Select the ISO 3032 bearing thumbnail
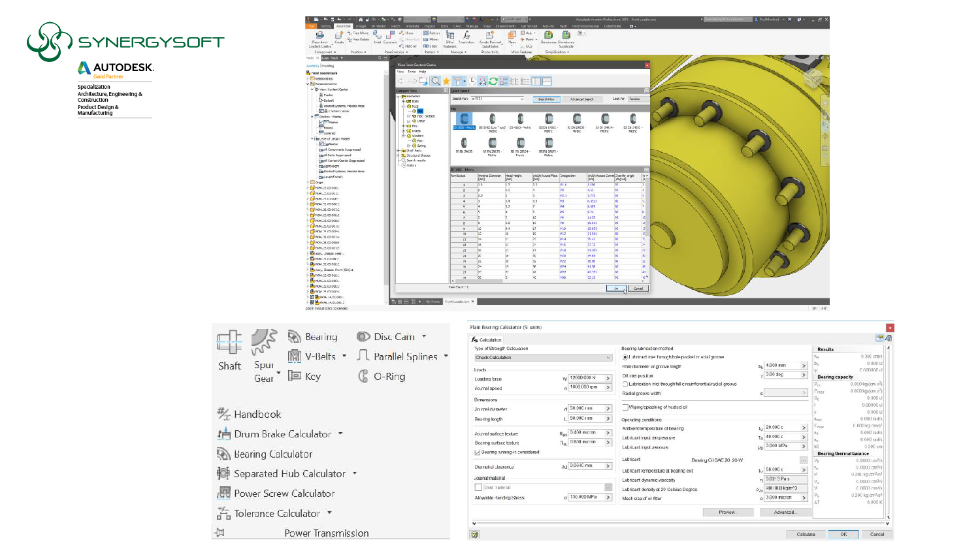This screenshot has width=980, height=551. [x=464, y=119]
